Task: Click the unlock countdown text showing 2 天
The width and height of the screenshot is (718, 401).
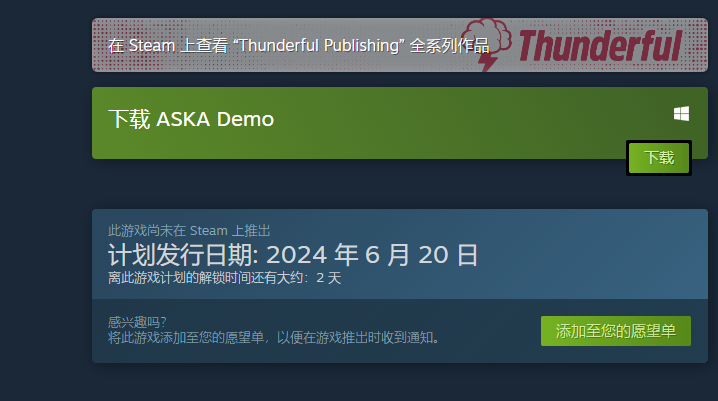Action: [x=224, y=278]
